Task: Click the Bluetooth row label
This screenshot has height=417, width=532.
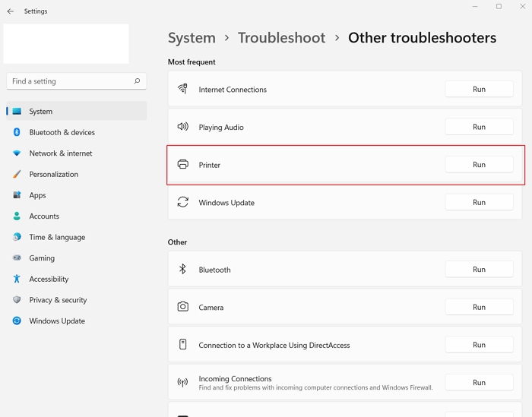Action: click(x=215, y=270)
